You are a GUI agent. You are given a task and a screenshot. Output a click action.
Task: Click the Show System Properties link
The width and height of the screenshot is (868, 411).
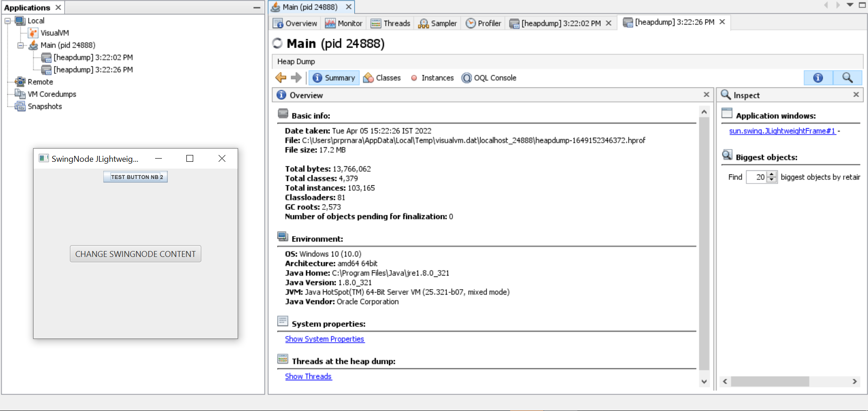324,339
